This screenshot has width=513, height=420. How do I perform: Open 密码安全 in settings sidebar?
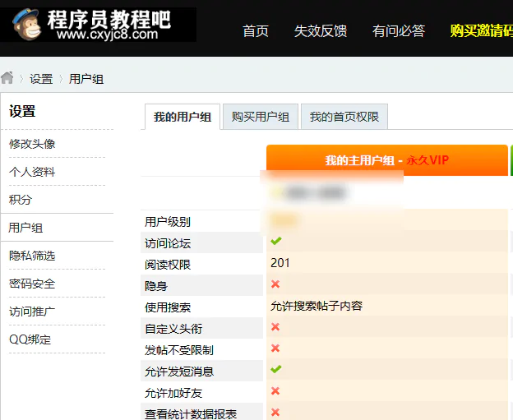tap(32, 284)
